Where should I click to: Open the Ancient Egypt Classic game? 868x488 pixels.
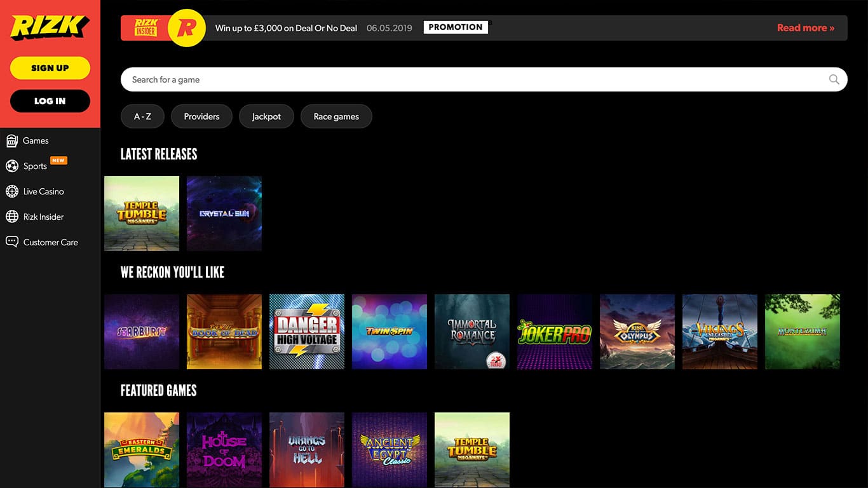coord(390,450)
